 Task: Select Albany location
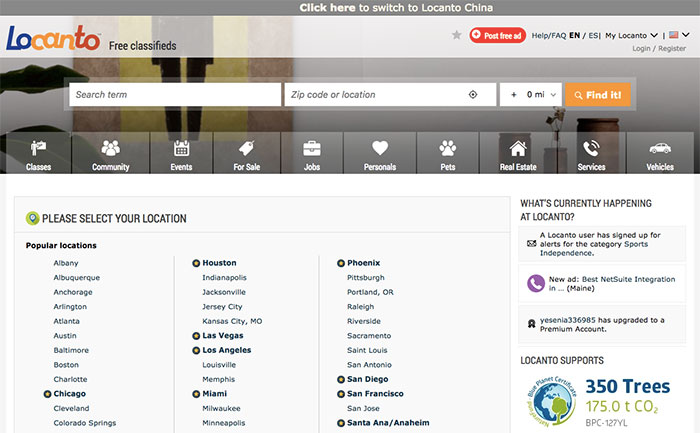(x=66, y=263)
